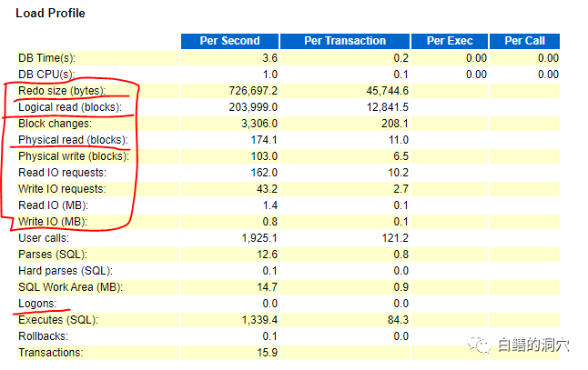Screen dimensions: 588x370
Task: Click the Per Call column header
Action: point(524,41)
